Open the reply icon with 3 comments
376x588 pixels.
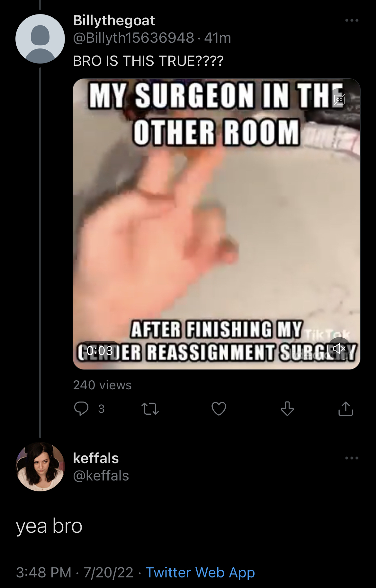click(81, 409)
